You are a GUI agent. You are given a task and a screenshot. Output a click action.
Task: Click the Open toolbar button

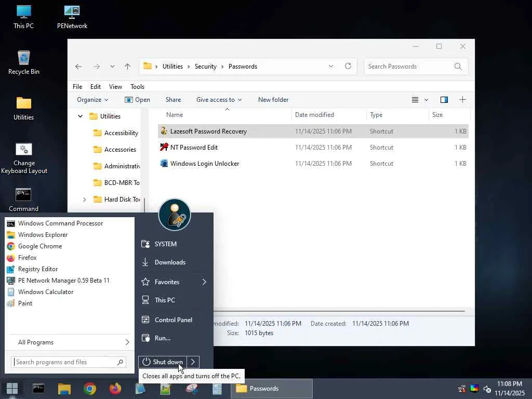pyautogui.click(x=137, y=100)
